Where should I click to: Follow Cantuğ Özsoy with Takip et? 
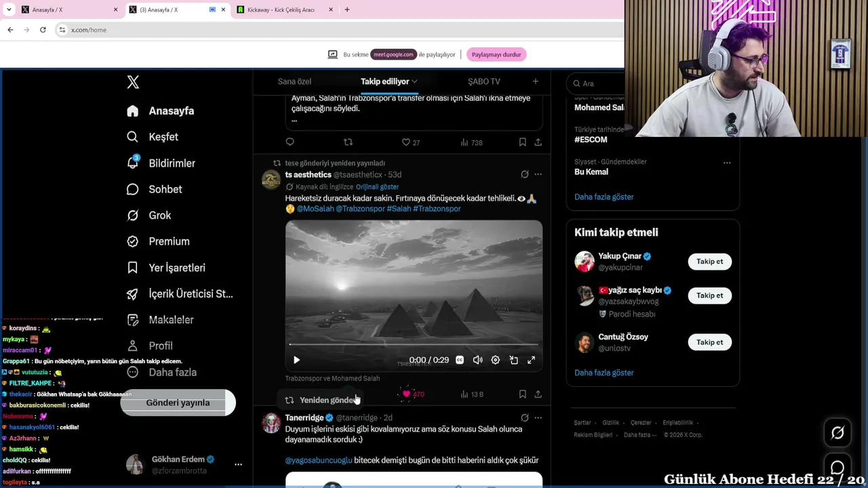point(710,342)
